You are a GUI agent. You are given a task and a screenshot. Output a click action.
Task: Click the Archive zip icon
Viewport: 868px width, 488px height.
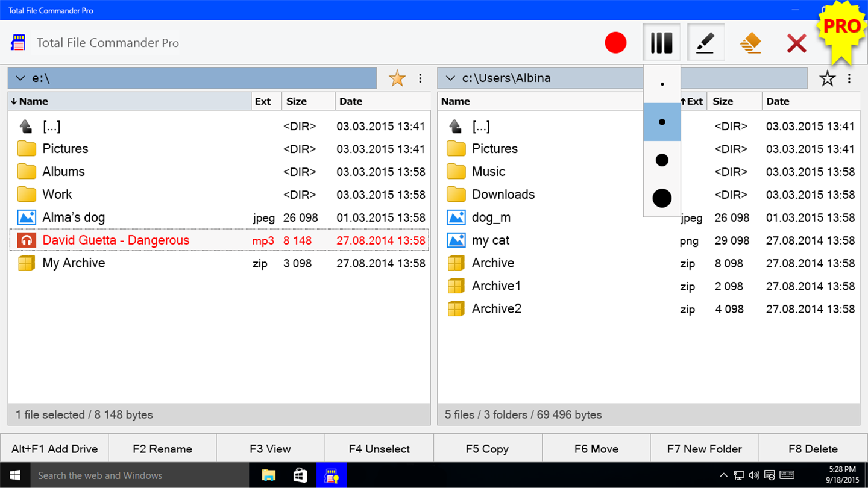pos(456,263)
